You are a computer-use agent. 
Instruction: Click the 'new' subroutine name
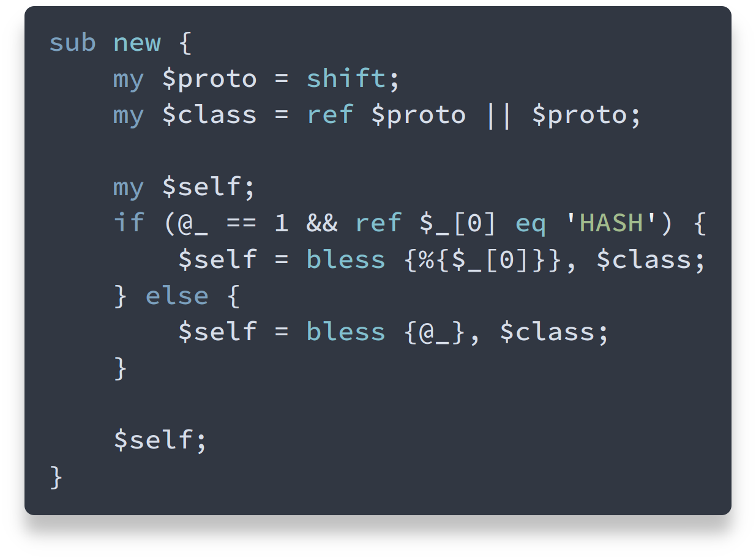tap(137, 43)
